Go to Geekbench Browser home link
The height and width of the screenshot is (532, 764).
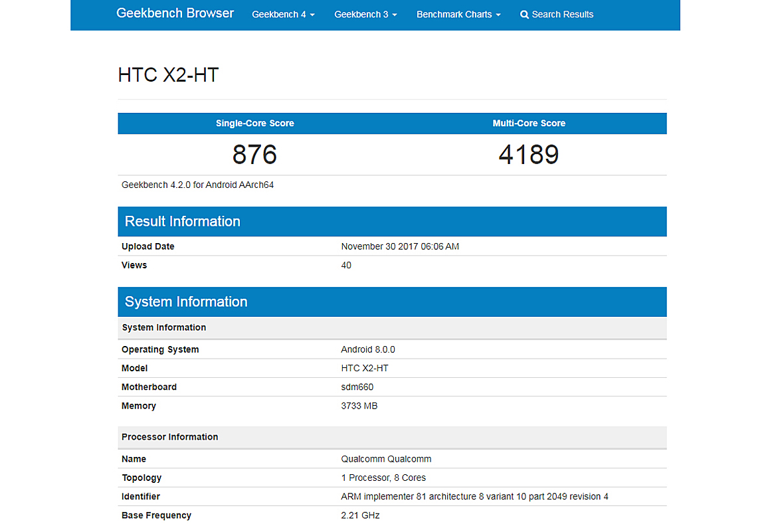pyautogui.click(x=175, y=13)
